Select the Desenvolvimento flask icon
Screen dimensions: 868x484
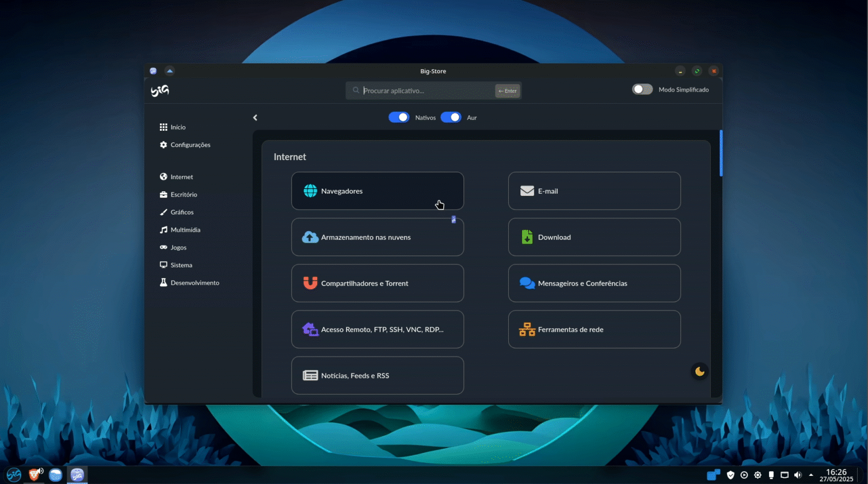click(163, 282)
